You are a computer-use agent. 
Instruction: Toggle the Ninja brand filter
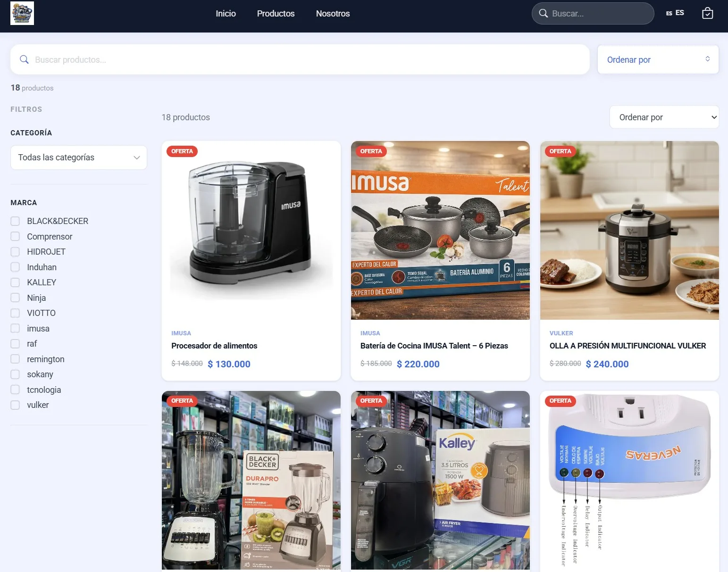click(x=15, y=298)
